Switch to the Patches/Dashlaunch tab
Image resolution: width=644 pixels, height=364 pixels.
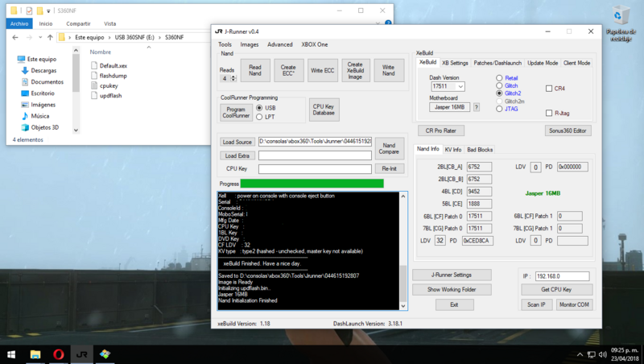497,63
